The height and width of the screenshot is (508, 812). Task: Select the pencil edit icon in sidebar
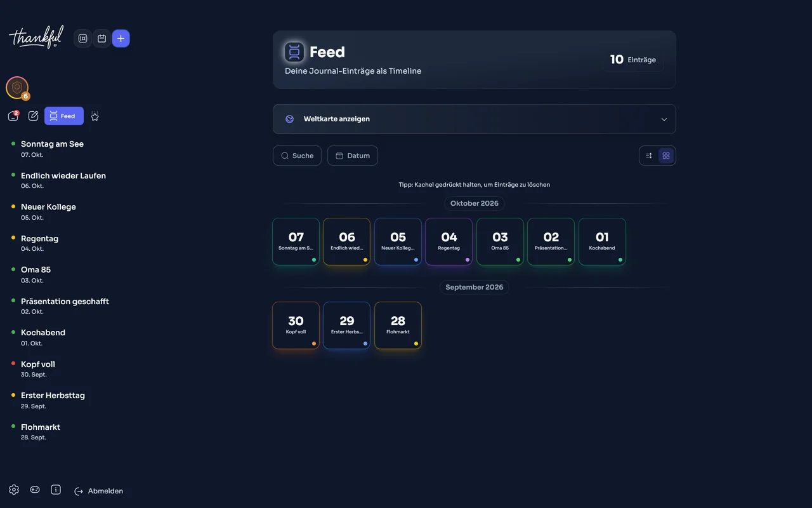[x=34, y=116]
